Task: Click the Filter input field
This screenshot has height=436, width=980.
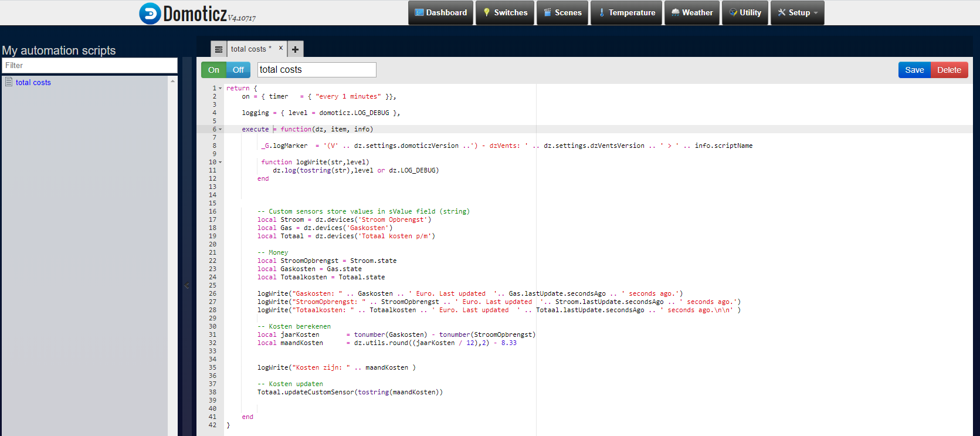Action: click(x=89, y=66)
